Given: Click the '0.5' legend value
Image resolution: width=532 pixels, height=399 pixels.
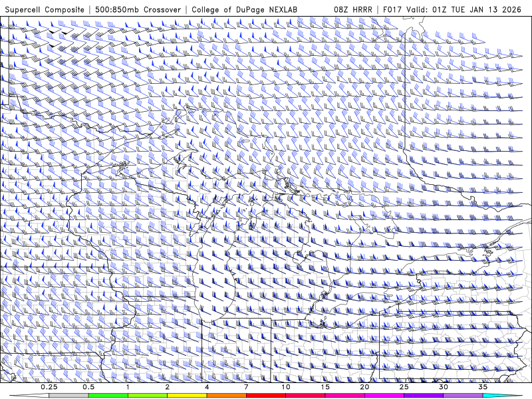Looking at the screenshot, I should (x=88, y=387).
